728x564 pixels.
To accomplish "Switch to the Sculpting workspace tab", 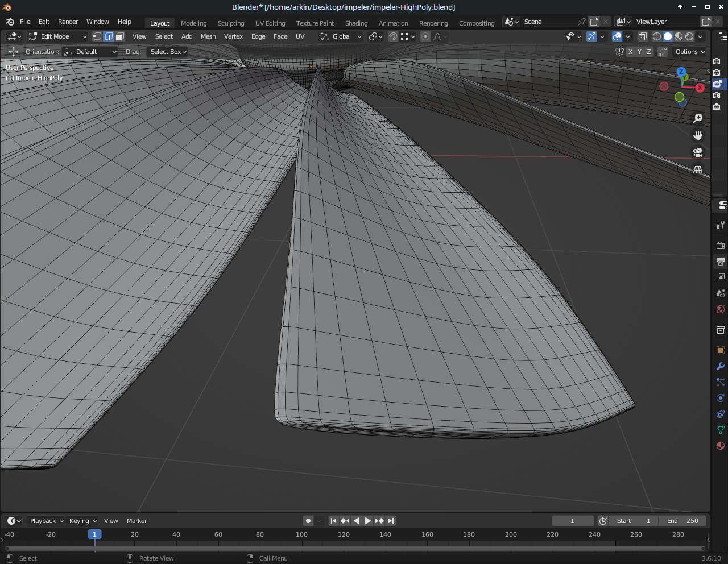I will click(231, 23).
